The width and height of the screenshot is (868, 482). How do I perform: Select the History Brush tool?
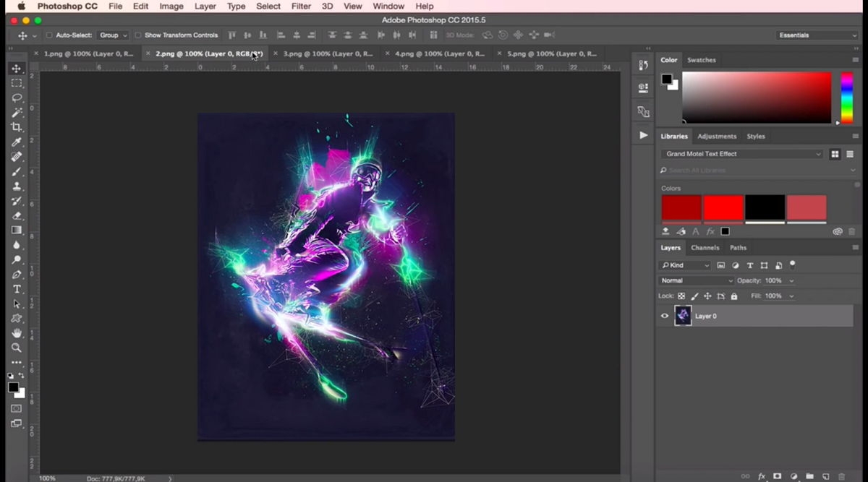[17, 201]
